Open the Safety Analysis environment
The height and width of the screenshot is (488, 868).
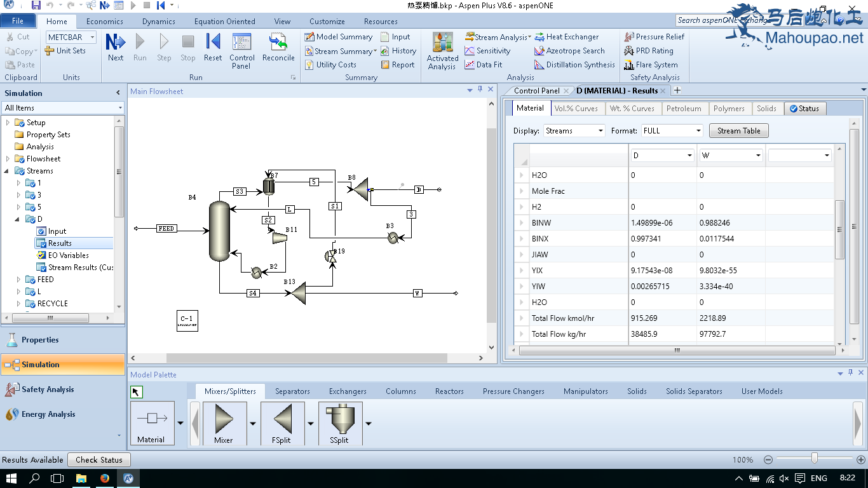pos(63,390)
